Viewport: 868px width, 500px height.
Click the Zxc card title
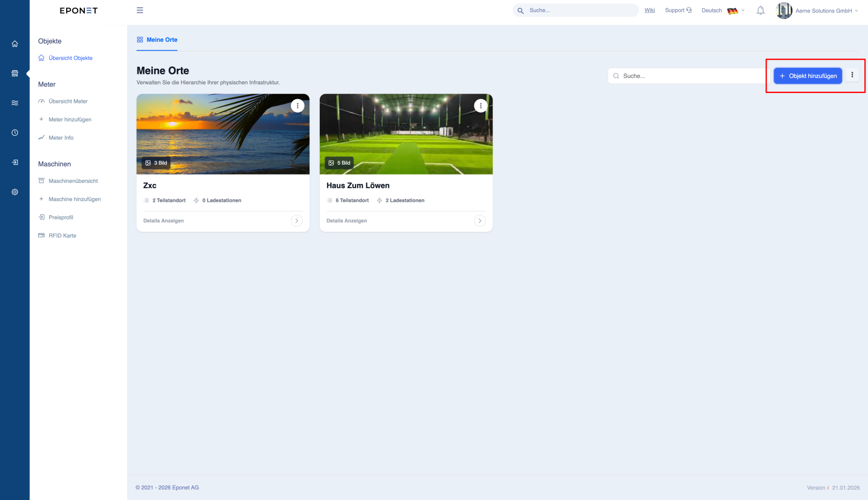click(x=150, y=185)
